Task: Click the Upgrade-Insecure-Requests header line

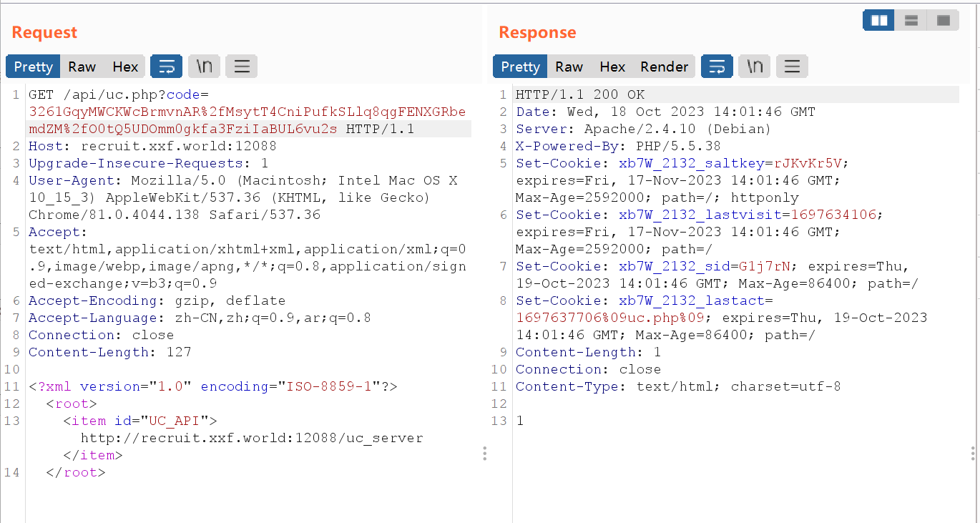Action: [149, 163]
